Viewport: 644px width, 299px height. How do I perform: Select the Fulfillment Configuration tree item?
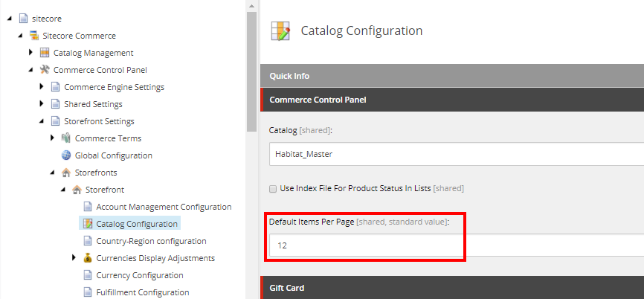pyautogui.click(x=143, y=292)
